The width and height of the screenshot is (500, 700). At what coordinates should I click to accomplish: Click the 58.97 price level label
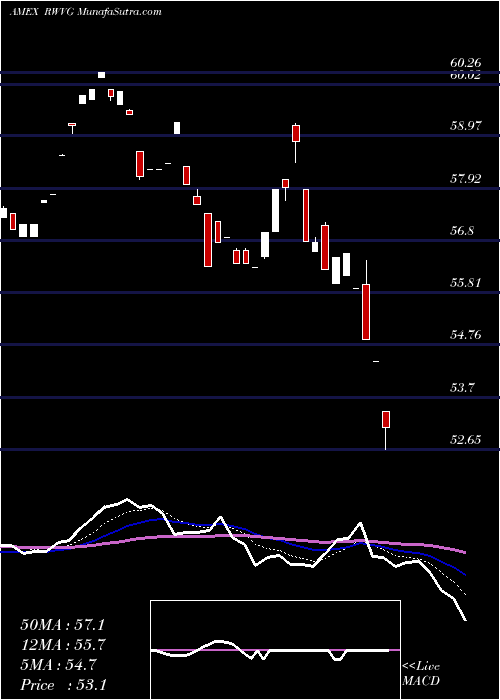point(466,125)
